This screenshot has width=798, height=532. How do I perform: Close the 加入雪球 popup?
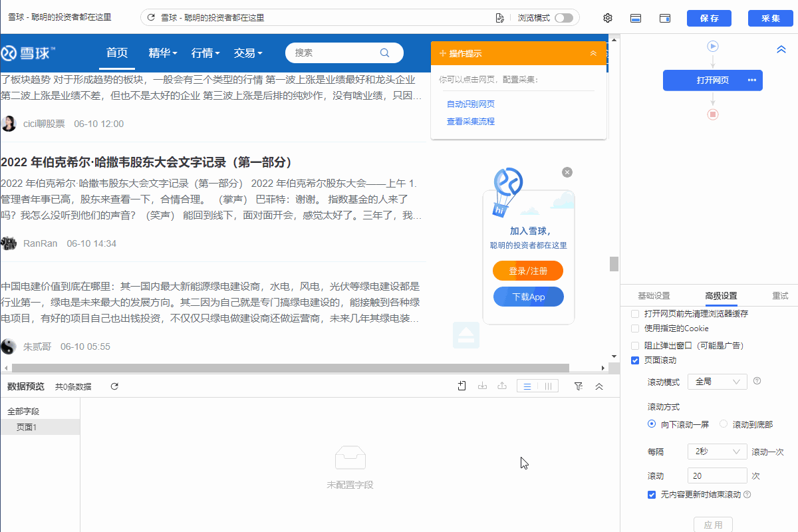[x=567, y=172]
